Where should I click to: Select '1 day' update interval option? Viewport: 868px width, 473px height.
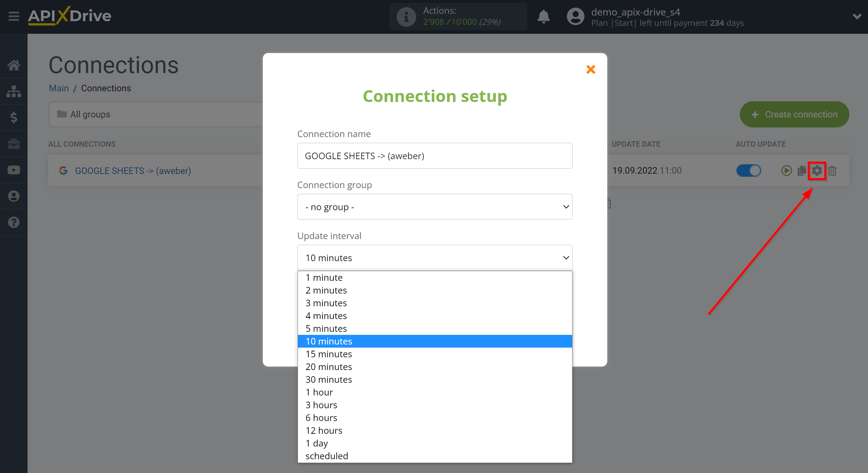tap(317, 443)
